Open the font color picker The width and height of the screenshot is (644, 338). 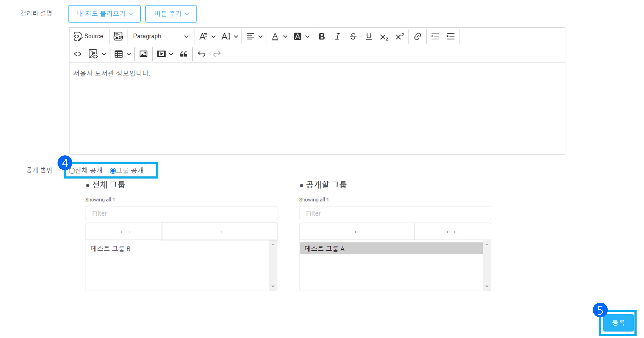click(x=275, y=36)
